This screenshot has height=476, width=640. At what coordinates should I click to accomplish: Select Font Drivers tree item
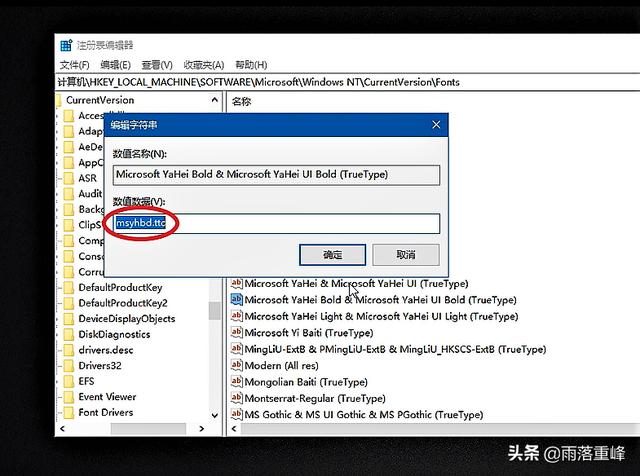point(106,412)
